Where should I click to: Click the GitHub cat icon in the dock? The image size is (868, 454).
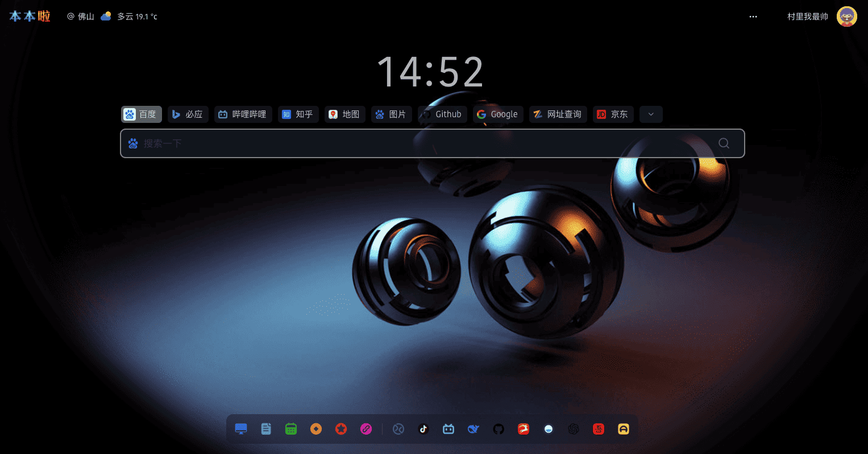(x=499, y=429)
